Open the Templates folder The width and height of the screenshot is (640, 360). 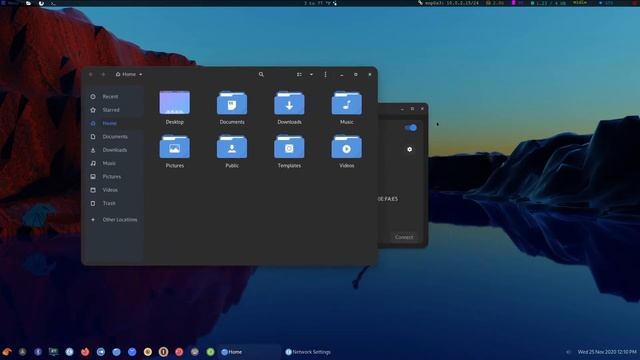[289, 151]
